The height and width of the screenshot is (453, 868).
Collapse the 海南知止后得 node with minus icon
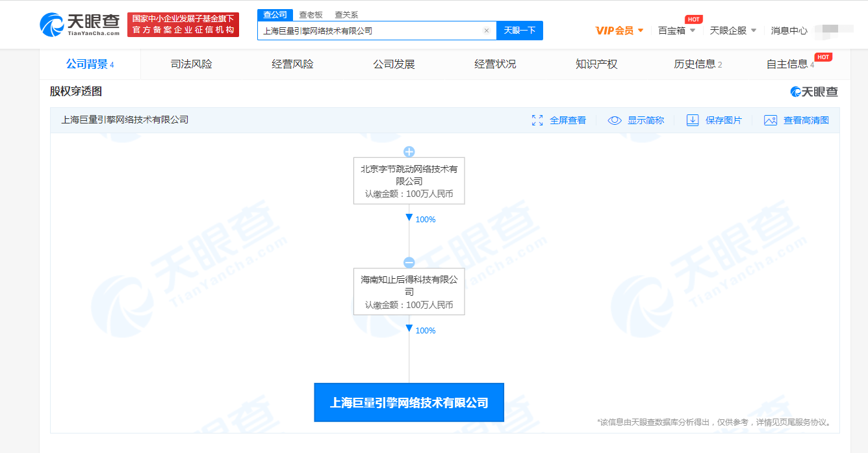[409, 263]
